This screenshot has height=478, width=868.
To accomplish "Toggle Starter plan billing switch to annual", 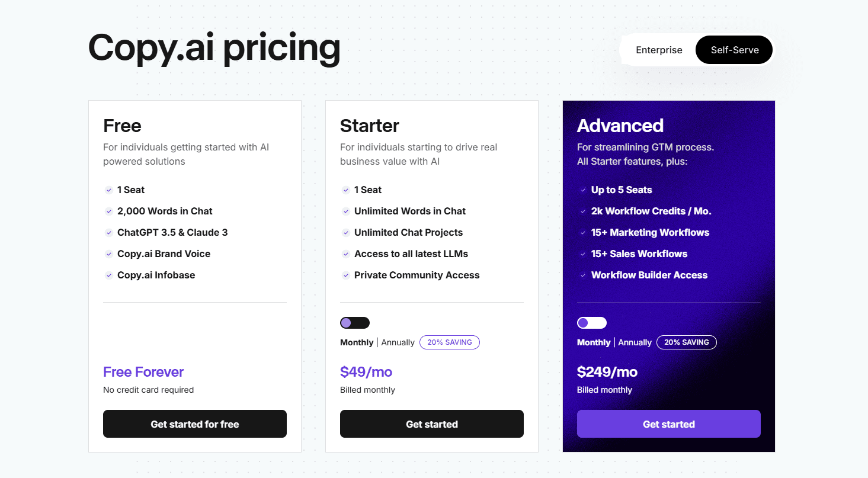I will pyautogui.click(x=354, y=323).
